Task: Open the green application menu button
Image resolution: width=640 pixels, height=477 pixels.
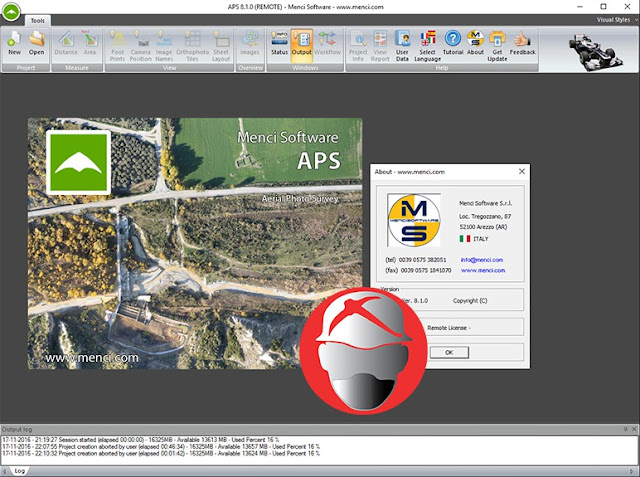Action: [11, 12]
